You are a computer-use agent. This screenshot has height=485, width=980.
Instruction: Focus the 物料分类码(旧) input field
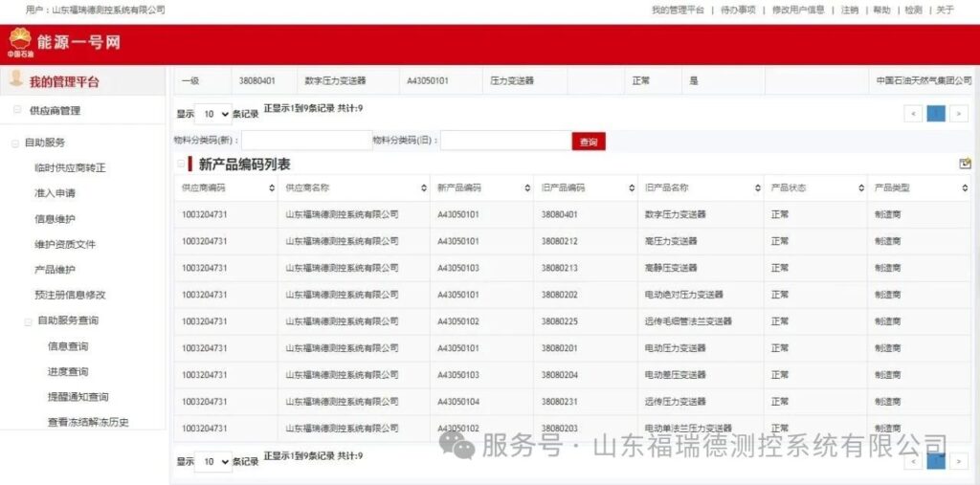(505, 141)
